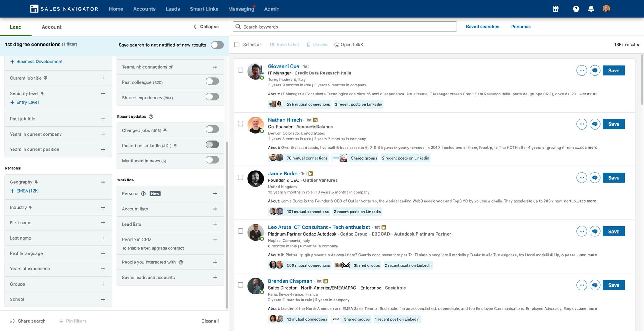
Task: Toggle Save search notifications switch
Action: [217, 45]
